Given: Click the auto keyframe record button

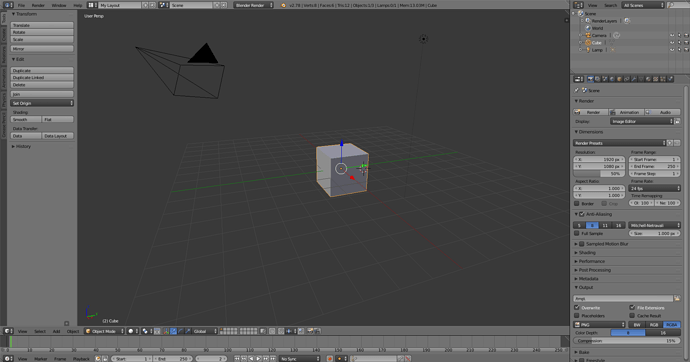Looking at the screenshot, I should tap(330, 358).
